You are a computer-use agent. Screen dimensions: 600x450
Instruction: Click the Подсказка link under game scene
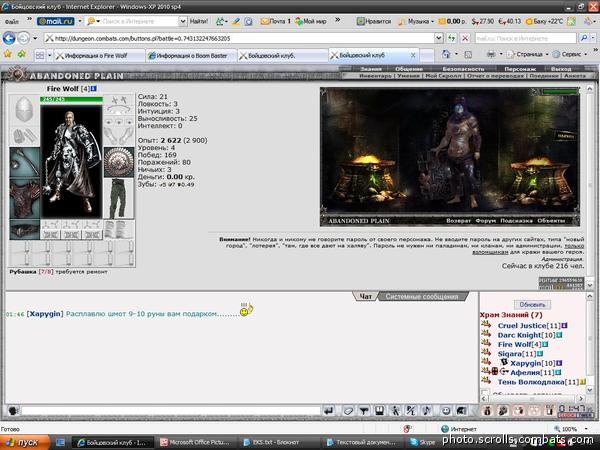tap(516, 221)
